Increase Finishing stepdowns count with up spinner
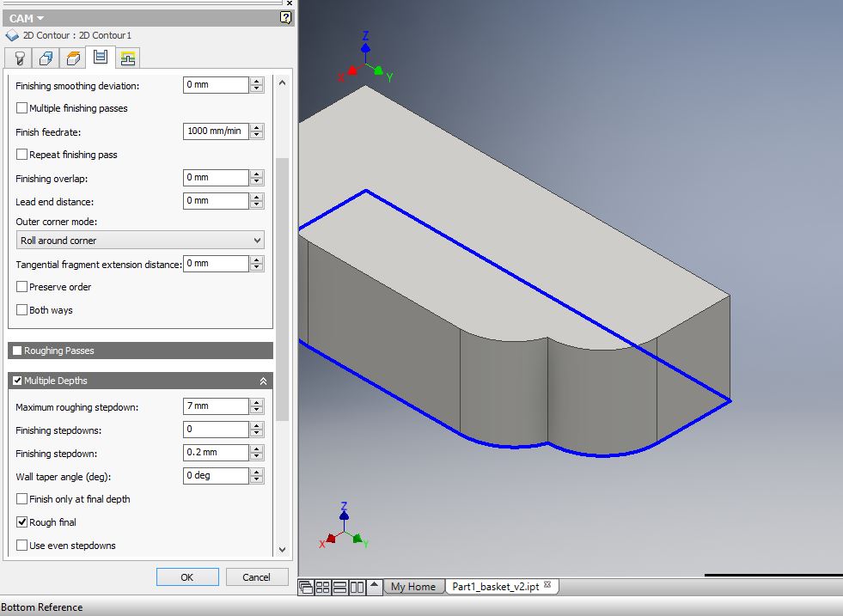Viewport: 843px width, 616px height. pos(257,426)
